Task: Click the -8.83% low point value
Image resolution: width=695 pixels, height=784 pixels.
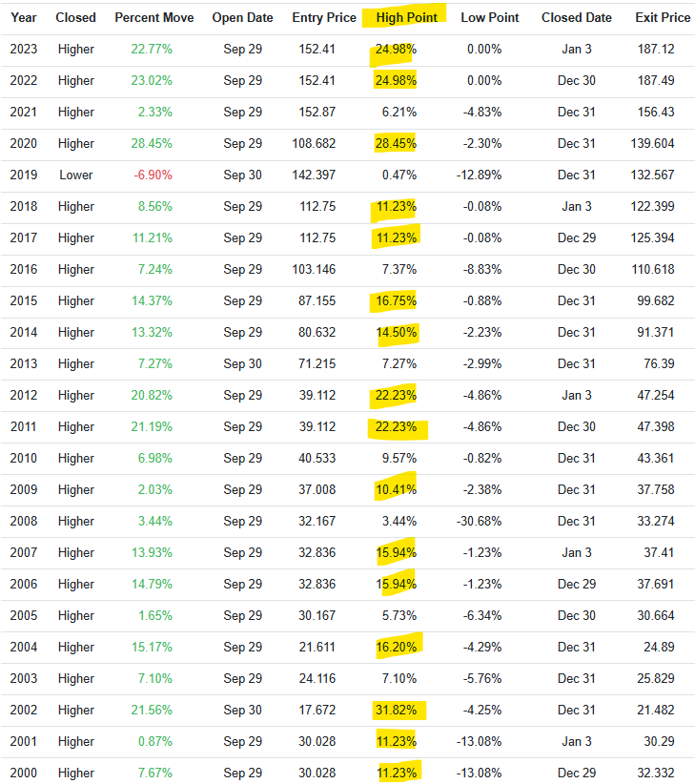Action: [482, 270]
